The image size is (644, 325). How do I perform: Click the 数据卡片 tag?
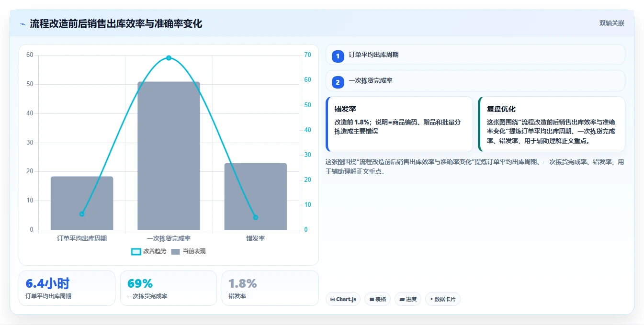443,299
